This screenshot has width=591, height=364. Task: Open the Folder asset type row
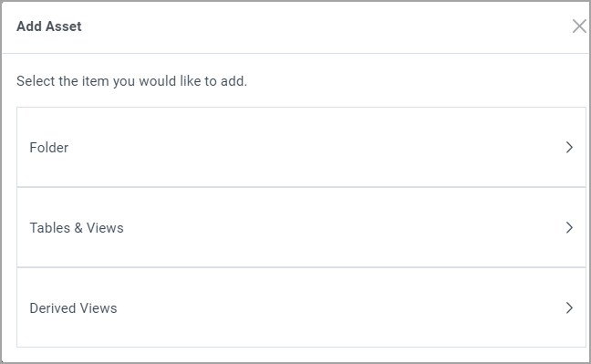[301, 147]
